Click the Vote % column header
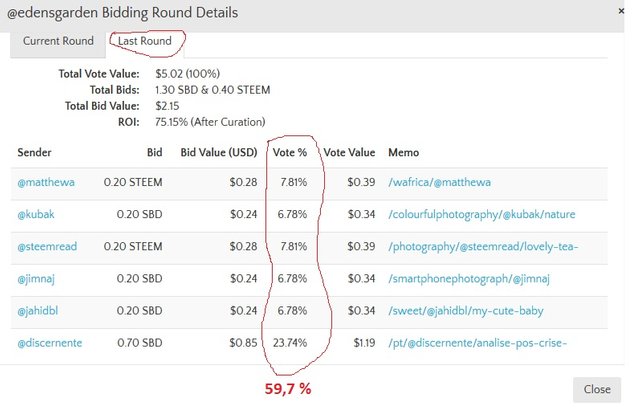This screenshot has width=640, height=411. click(x=290, y=152)
